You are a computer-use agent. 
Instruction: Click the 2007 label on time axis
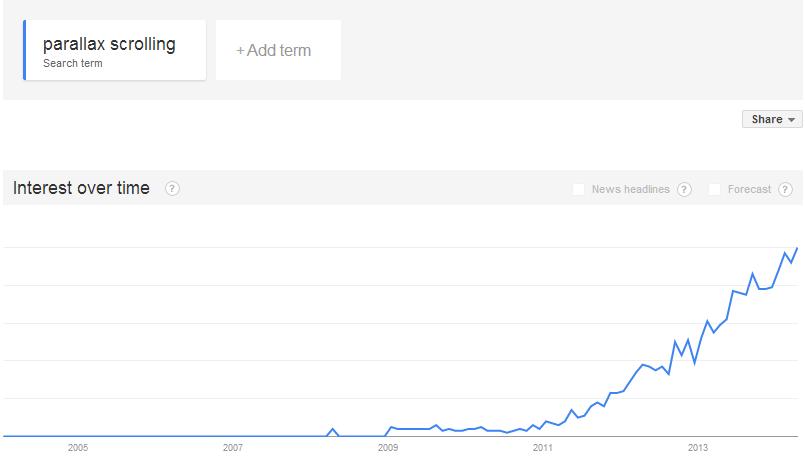pyautogui.click(x=233, y=448)
